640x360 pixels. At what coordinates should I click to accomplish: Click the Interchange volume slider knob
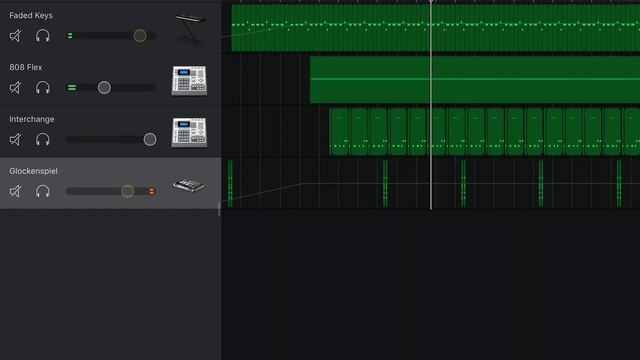click(150, 139)
